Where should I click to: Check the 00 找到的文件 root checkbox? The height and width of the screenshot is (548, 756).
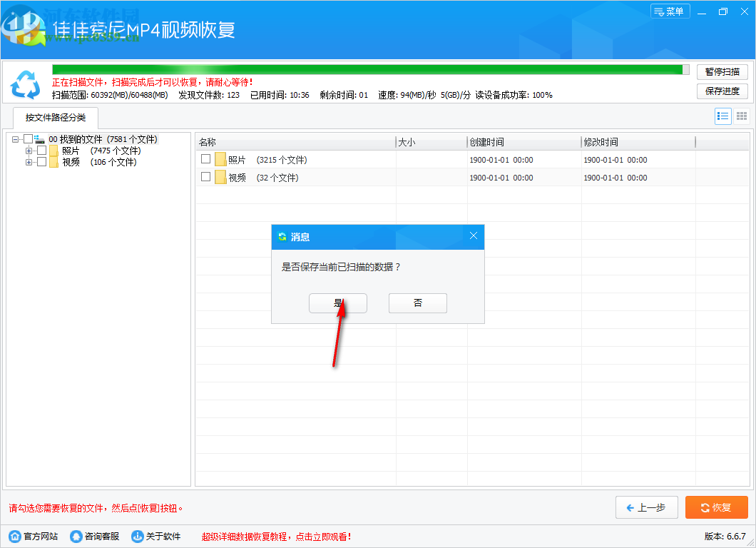(29, 139)
